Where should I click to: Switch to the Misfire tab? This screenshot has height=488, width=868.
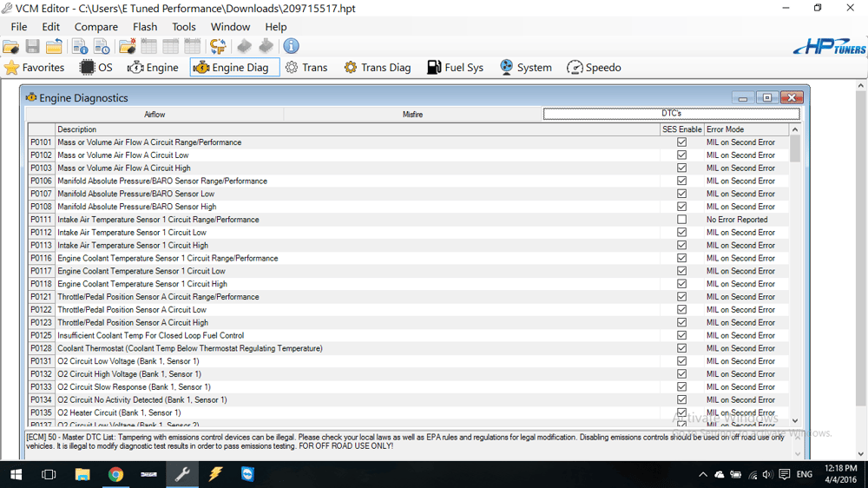tap(412, 115)
